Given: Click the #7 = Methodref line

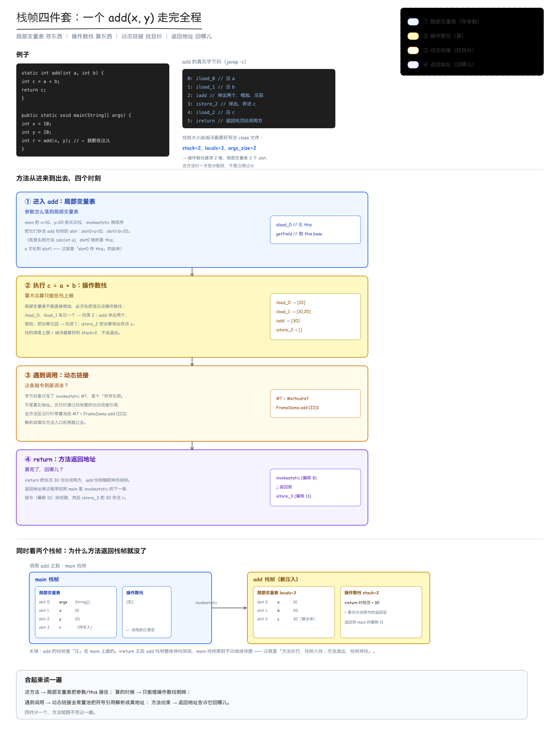Looking at the screenshot, I should 292,399.
